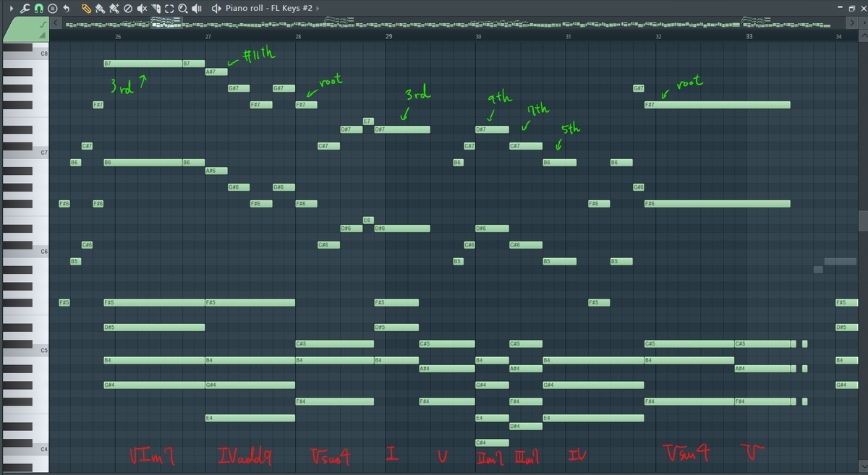Select the Zoom magnifier tool
Screen dimensions: 868x475
coord(182,9)
